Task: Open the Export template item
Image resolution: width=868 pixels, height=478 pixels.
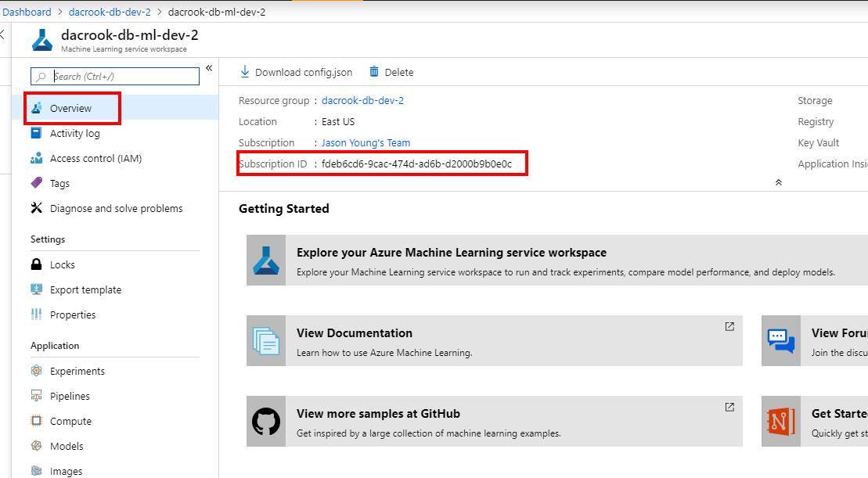Action: pos(115,289)
